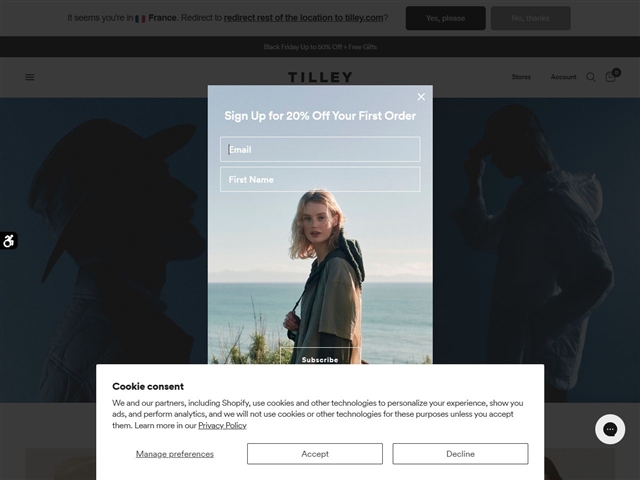The image size is (640, 480).
Task: Click the Stores menu item
Action: pos(521,77)
